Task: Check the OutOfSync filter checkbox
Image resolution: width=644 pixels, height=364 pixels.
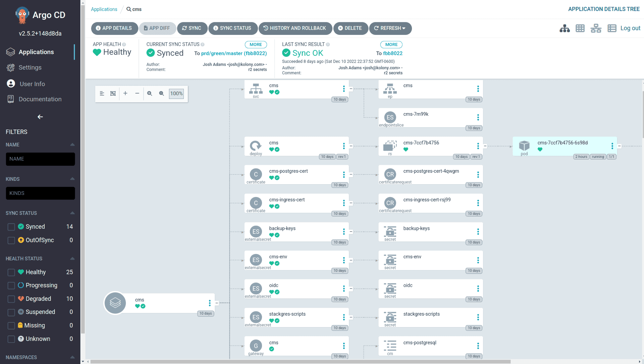Action: tap(11, 241)
